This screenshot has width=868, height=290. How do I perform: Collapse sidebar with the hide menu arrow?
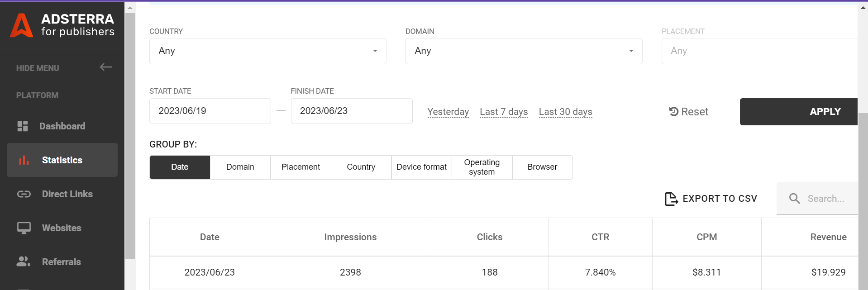click(x=105, y=67)
